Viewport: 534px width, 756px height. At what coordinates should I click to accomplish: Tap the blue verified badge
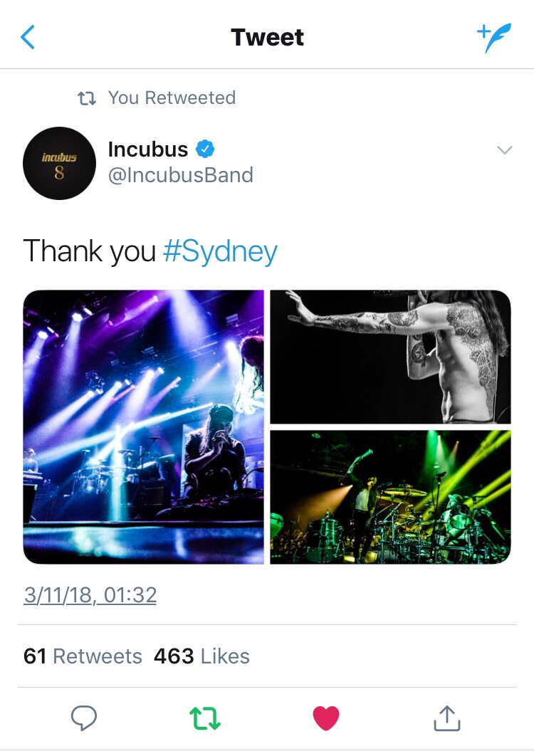(205, 149)
